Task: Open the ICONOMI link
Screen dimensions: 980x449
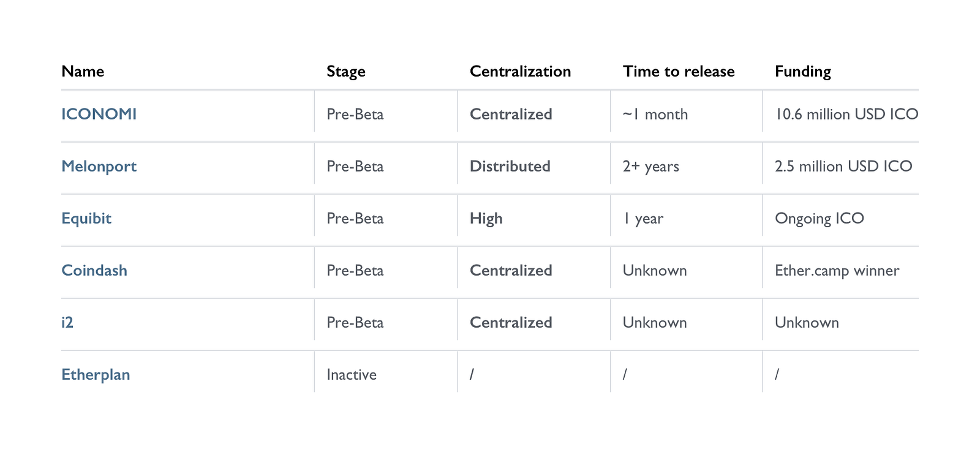Action: (99, 114)
